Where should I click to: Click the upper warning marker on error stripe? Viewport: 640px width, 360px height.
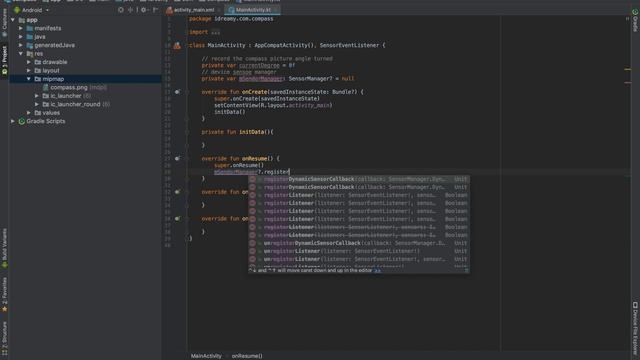tap(627, 69)
